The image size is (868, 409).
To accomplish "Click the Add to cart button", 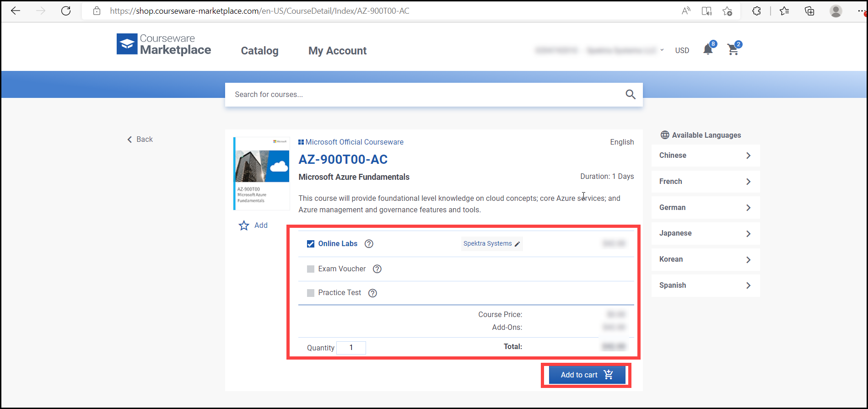I will point(587,375).
